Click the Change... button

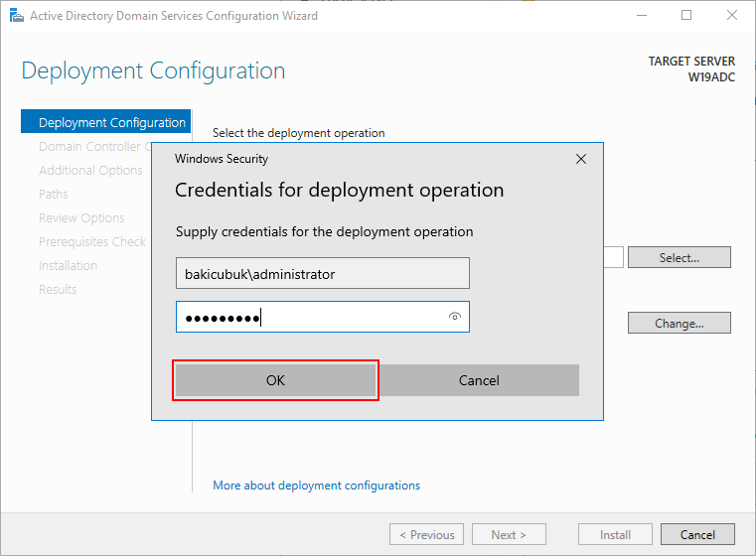(679, 323)
